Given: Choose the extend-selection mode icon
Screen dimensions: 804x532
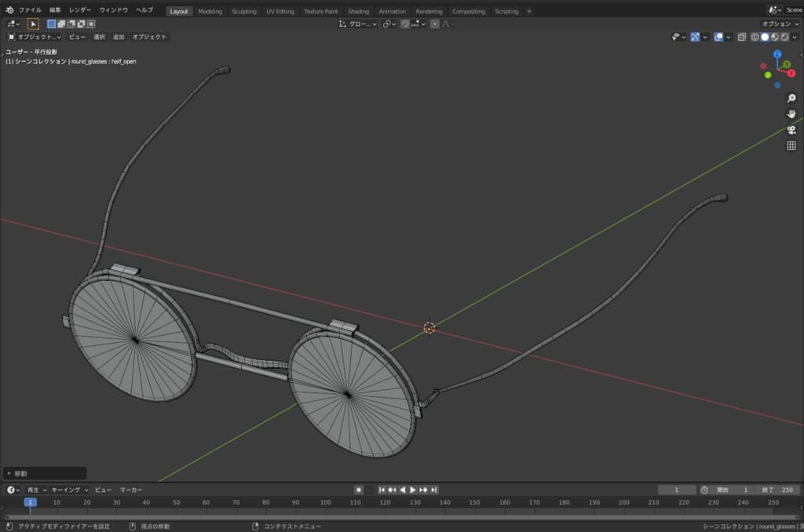Looking at the screenshot, I should [x=61, y=24].
